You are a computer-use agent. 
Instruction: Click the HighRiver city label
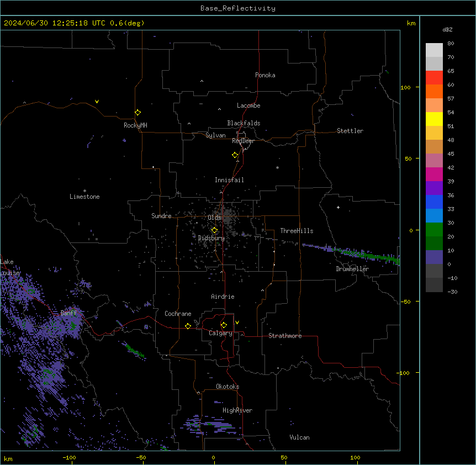[x=237, y=410]
